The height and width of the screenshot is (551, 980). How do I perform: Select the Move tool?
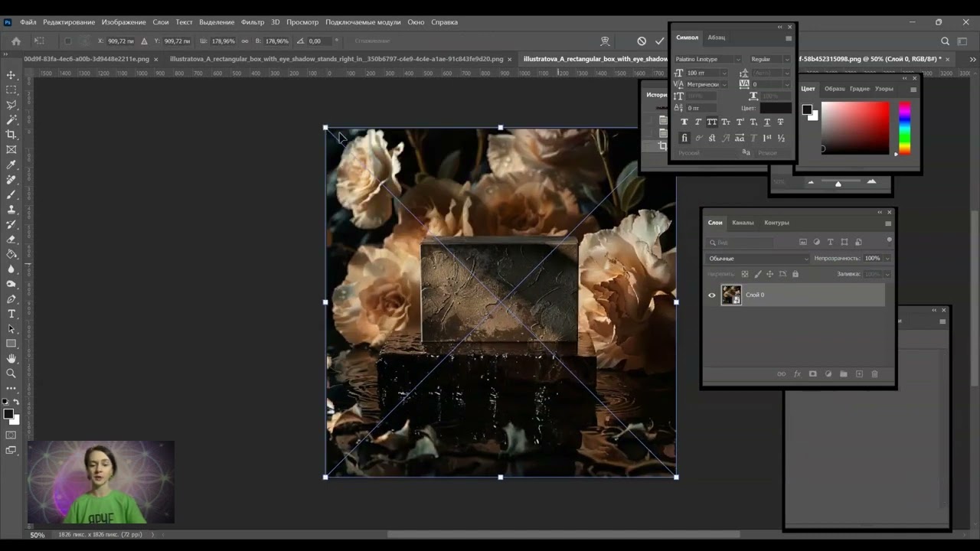coord(11,75)
